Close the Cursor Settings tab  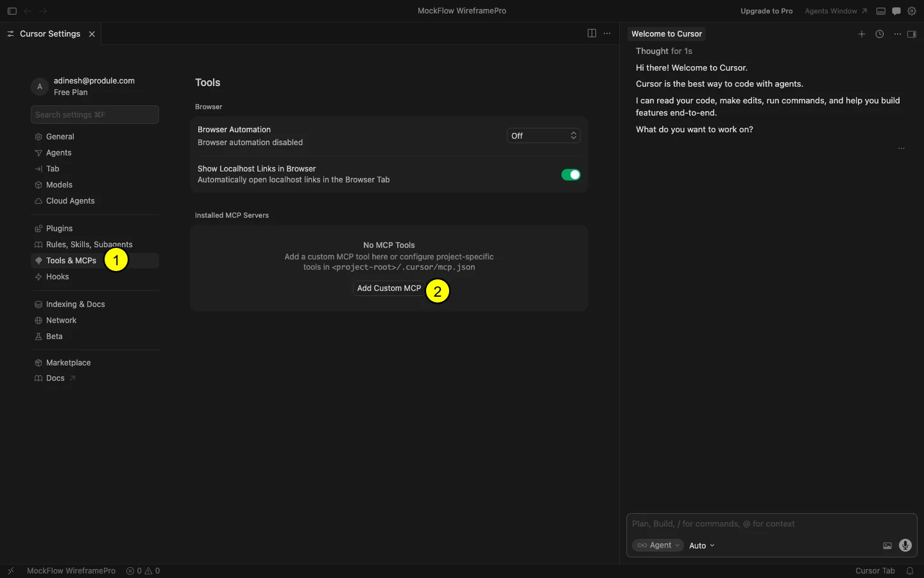click(92, 34)
